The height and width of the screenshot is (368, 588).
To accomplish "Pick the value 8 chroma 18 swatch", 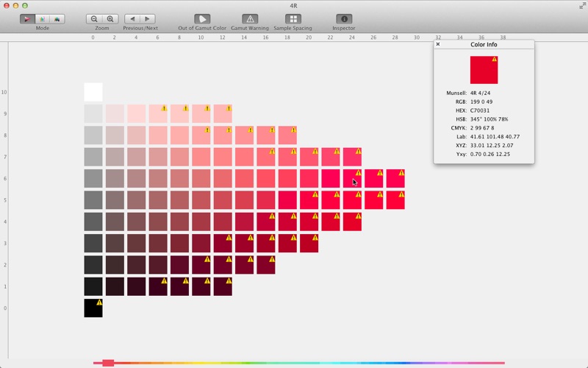I will (x=287, y=135).
